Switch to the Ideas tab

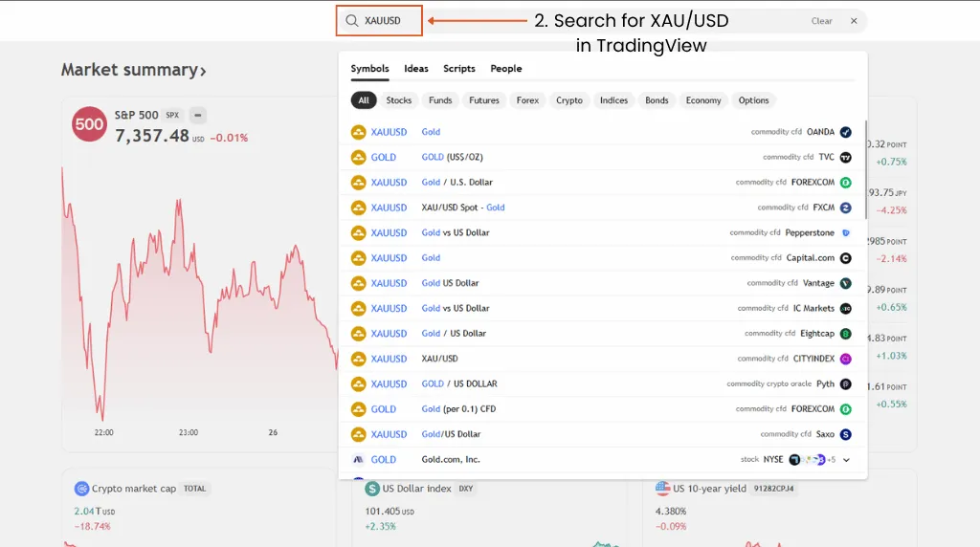[x=416, y=69]
